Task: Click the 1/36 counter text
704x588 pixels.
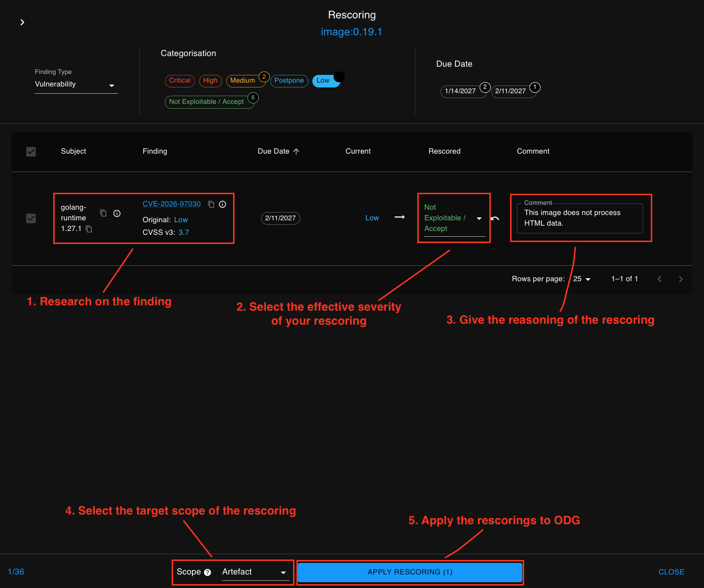Action: click(x=16, y=572)
